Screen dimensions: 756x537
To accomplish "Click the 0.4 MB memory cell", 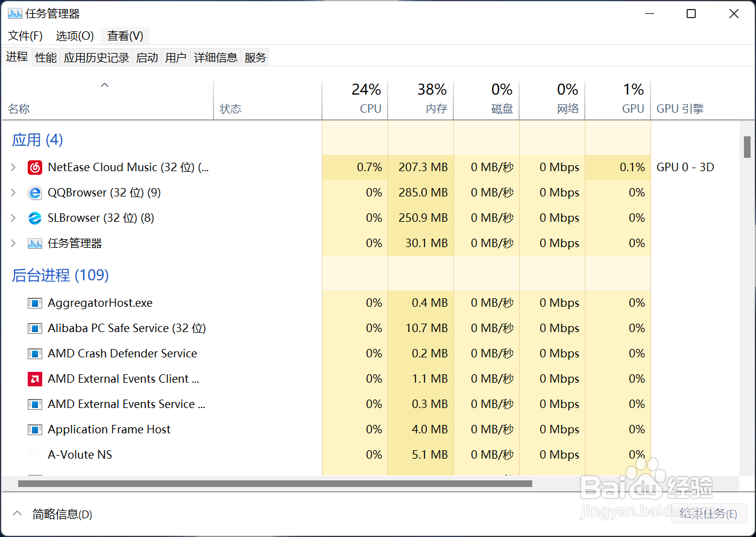I will 421,303.
